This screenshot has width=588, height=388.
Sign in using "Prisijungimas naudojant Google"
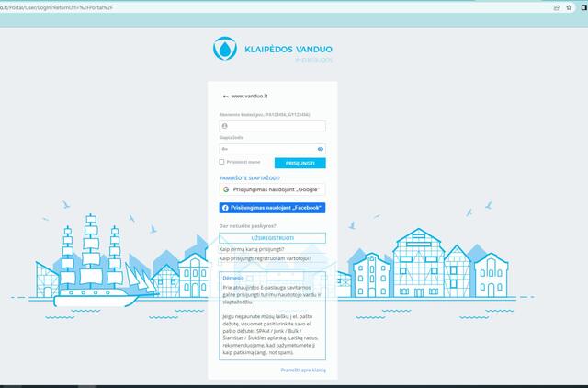click(273, 189)
